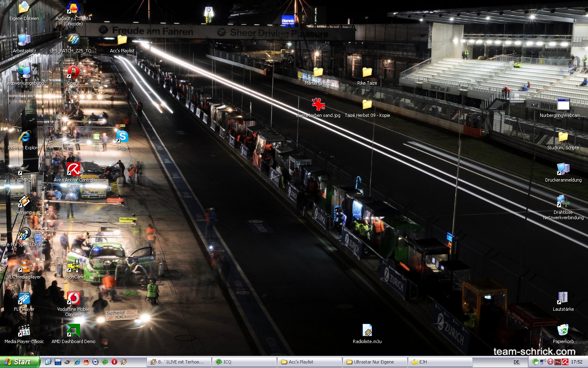Image resolution: width=588 pixels, height=368 pixels.
Task: Select the NurbergringWebcam desktop icon
Action: click(563, 108)
